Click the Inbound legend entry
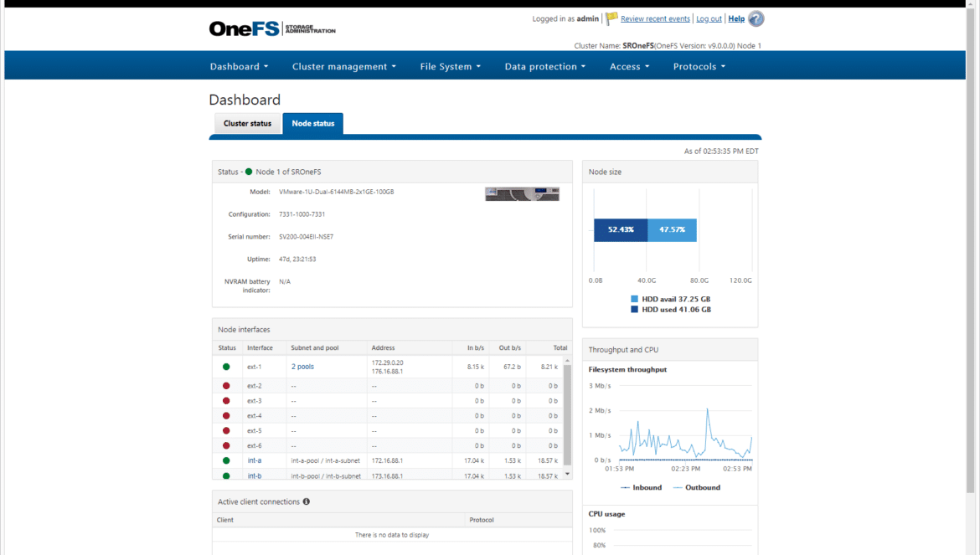This screenshot has width=980, height=555. pyautogui.click(x=642, y=487)
